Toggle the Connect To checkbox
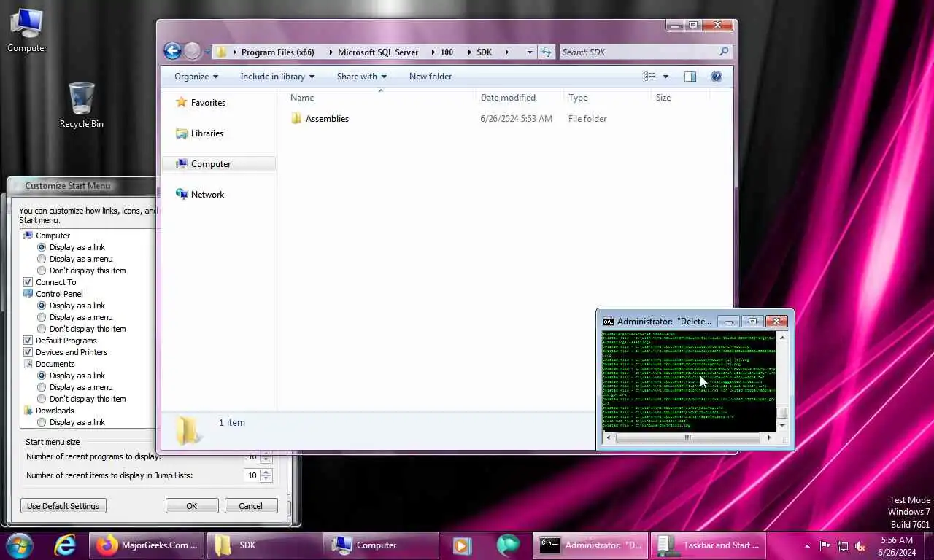Viewport: 934px width, 560px height. click(28, 282)
